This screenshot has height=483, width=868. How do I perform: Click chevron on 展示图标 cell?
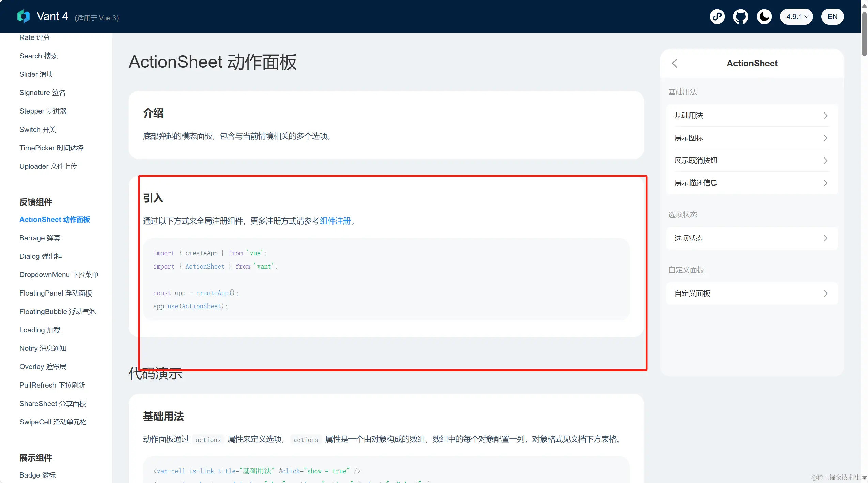[x=825, y=138]
